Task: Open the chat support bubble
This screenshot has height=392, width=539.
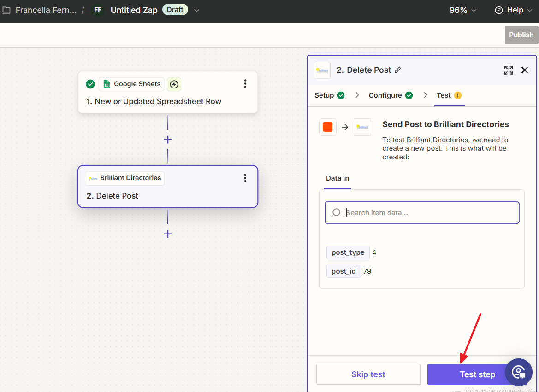Action: [x=519, y=372]
